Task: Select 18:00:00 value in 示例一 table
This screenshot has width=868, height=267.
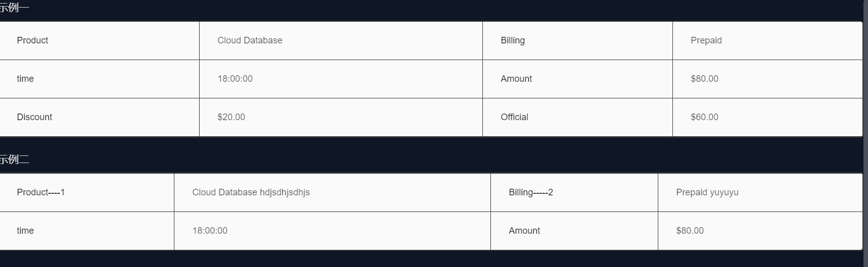Action: [235, 79]
